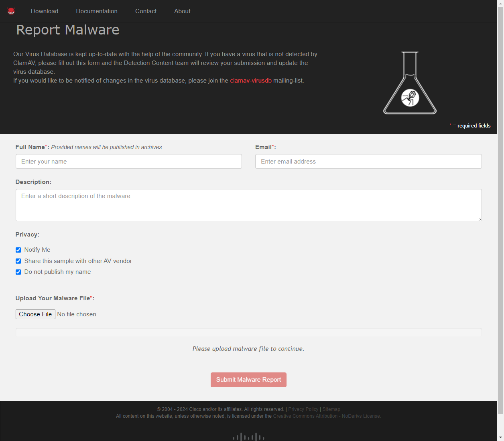Open the Download menu item
The image size is (504, 441).
click(44, 11)
